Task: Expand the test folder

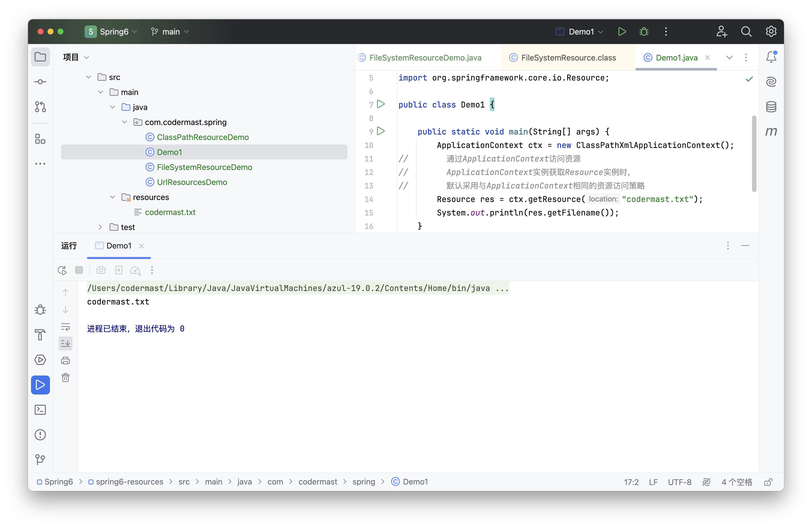Action: coord(100,227)
